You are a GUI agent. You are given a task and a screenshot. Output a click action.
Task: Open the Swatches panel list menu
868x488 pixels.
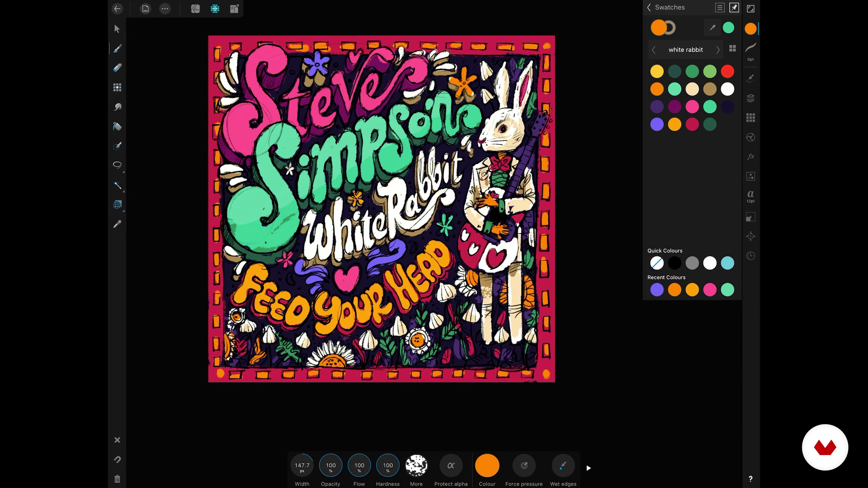[720, 8]
